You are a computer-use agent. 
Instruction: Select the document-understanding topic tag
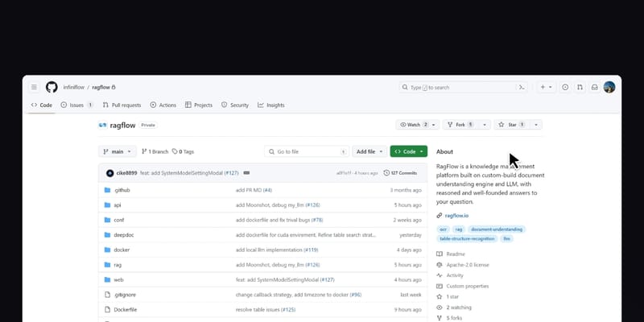[x=497, y=229]
